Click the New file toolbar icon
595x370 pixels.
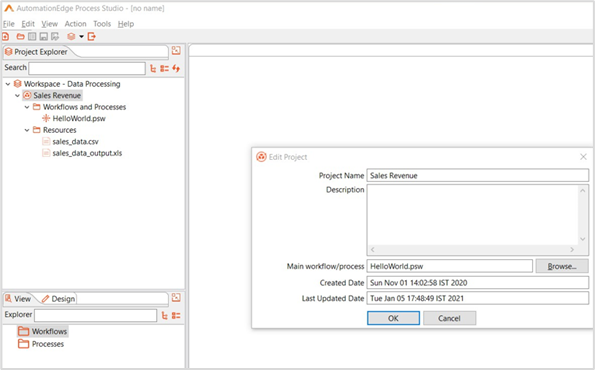pos(5,36)
